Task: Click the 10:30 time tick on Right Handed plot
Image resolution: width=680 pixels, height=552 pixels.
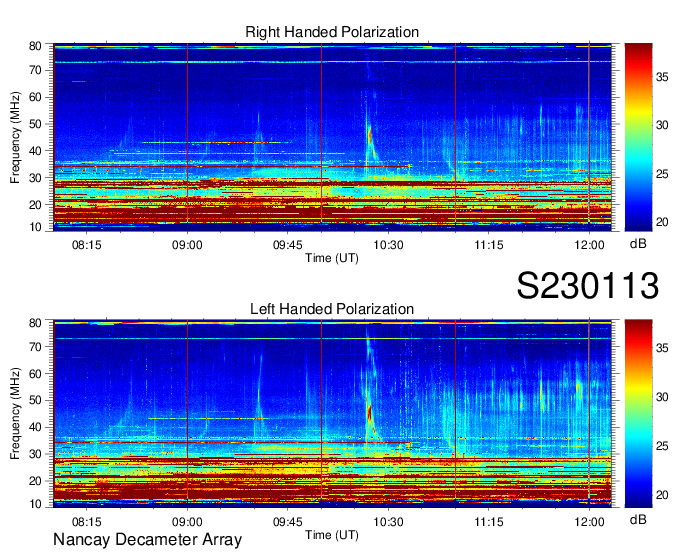Action: coord(388,245)
